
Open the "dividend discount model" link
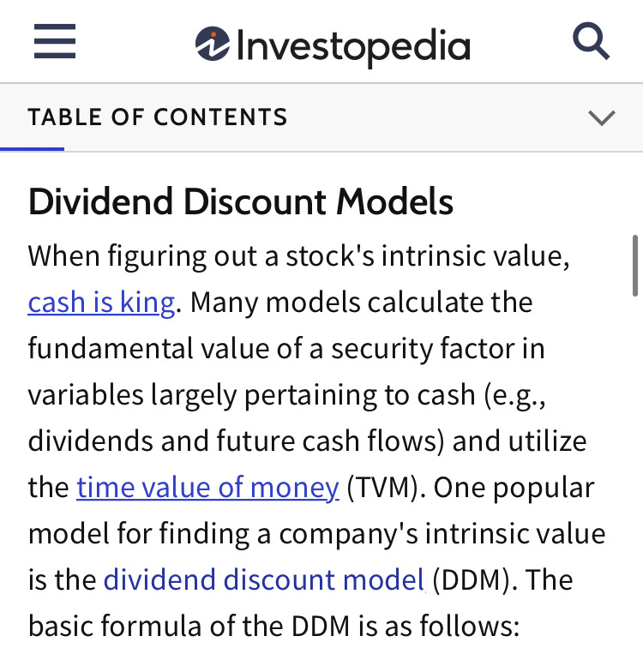click(264, 580)
